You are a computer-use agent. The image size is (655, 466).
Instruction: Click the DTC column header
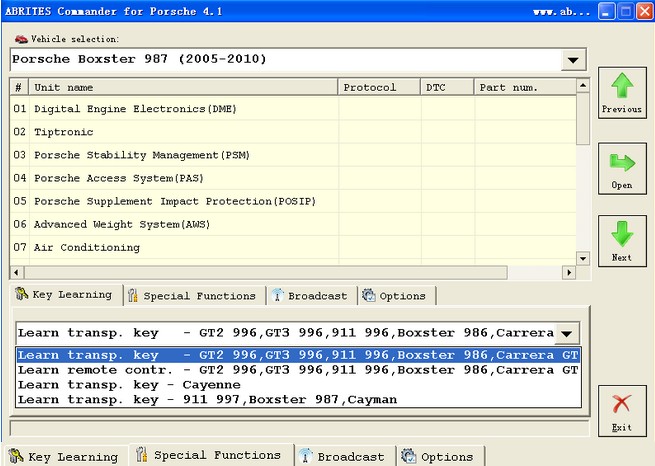[x=447, y=87]
